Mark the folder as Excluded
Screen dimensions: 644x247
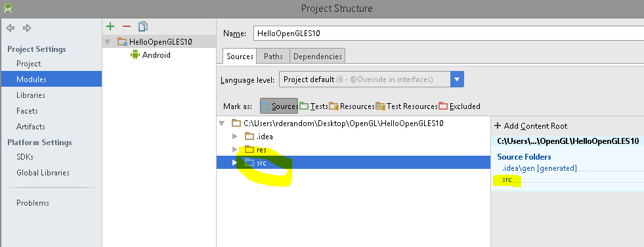point(459,106)
